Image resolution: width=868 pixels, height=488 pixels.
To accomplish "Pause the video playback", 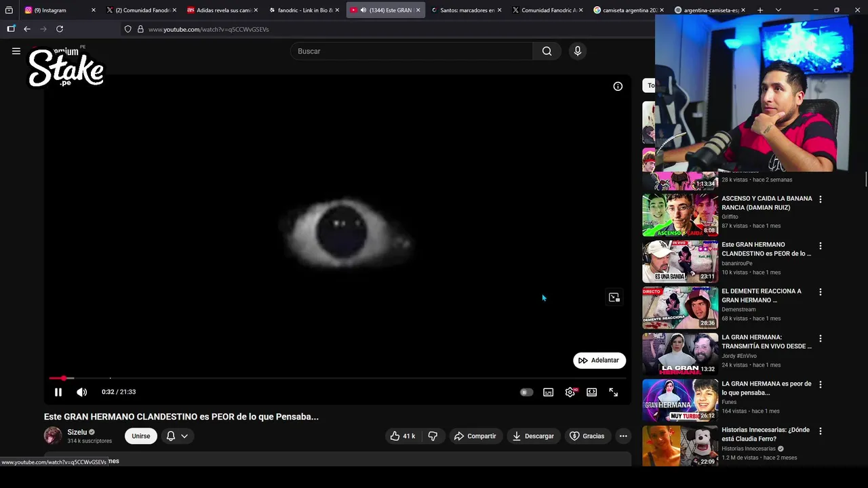I will click(x=58, y=392).
